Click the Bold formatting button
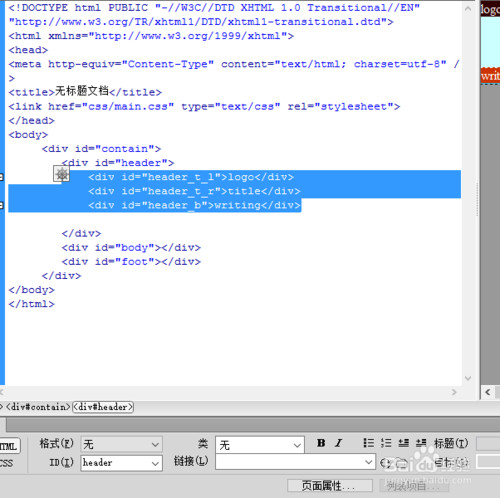This screenshot has width=500, height=498. click(x=321, y=443)
